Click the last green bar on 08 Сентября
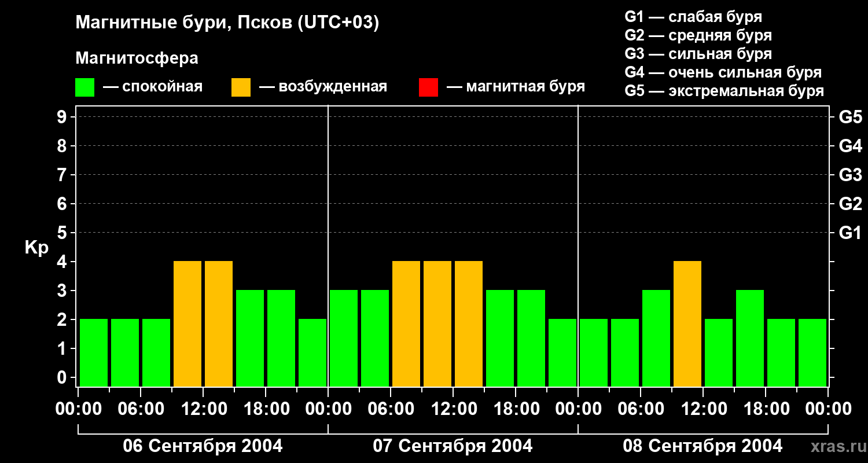The width and height of the screenshot is (868, 463). [812, 352]
